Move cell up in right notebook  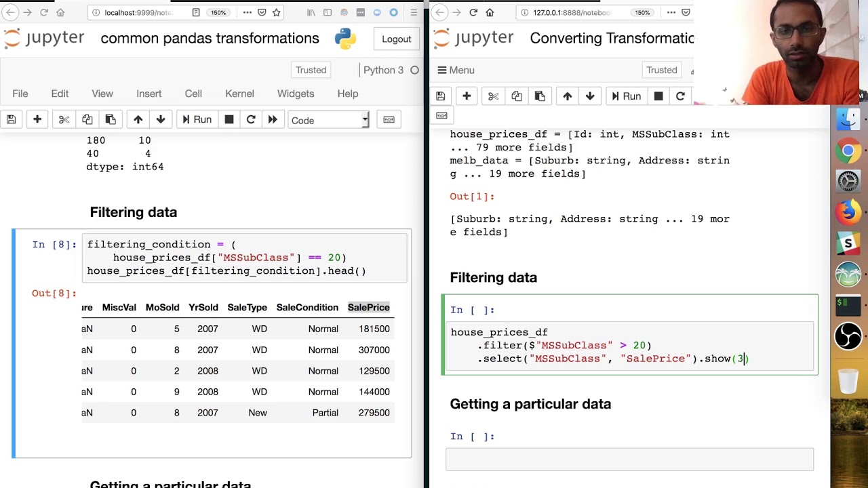tap(568, 96)
